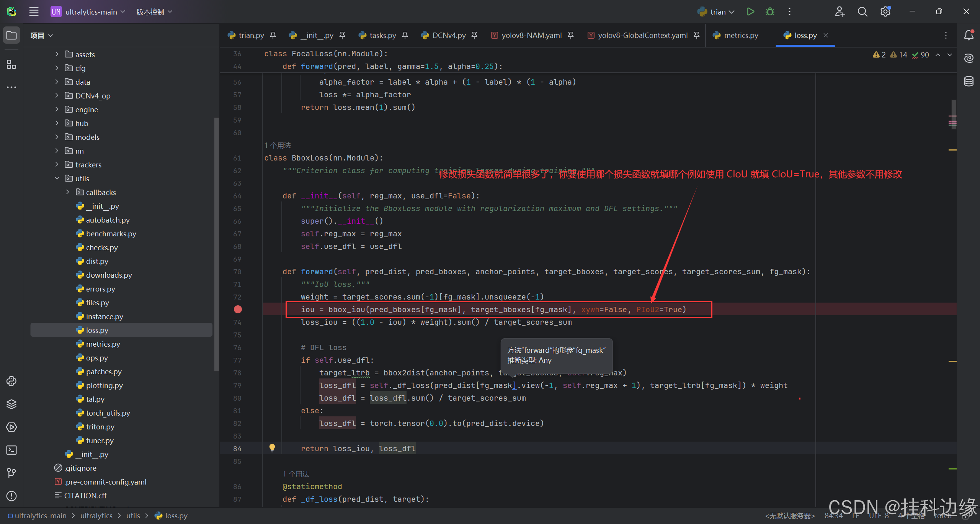Expand the callbacks folder
The width and height of the screenshot is (980, 524).
click(68, 192)
